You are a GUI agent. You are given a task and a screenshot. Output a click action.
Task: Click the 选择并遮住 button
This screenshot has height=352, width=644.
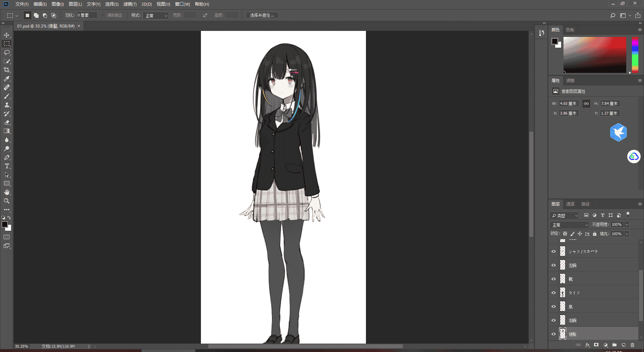click(x=262, y=15)
